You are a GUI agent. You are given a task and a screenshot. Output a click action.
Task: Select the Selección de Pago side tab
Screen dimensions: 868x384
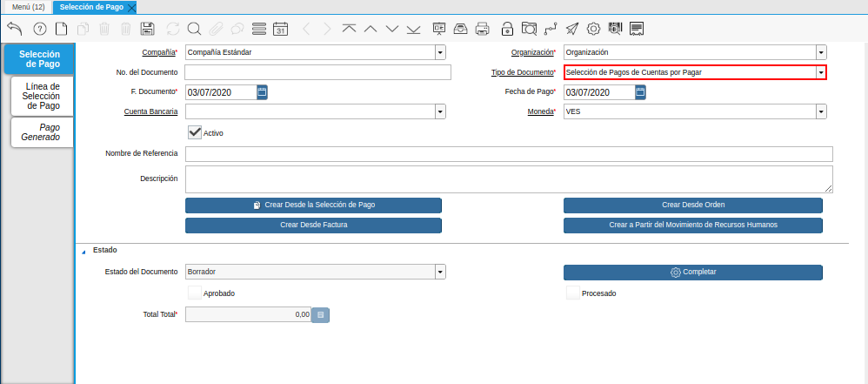point(39,59)
